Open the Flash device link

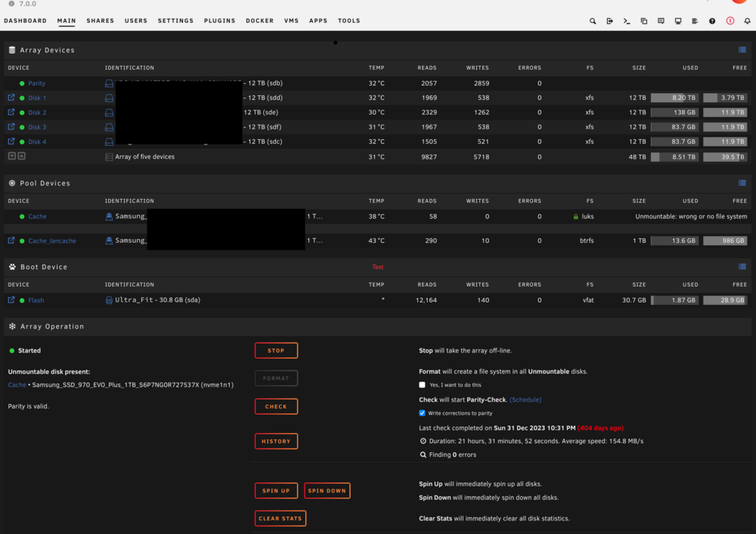tap(36, 300)
